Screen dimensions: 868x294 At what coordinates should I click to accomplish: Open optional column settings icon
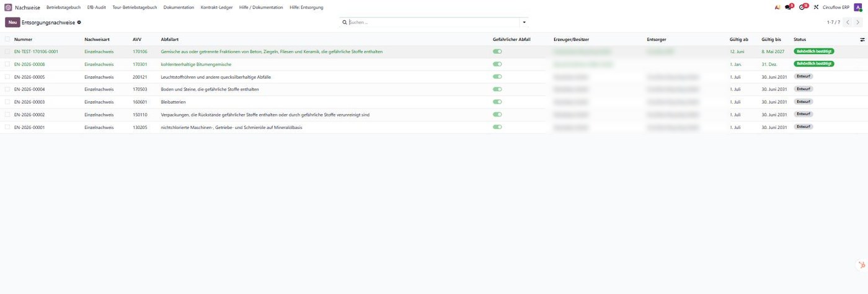(862, 40)
